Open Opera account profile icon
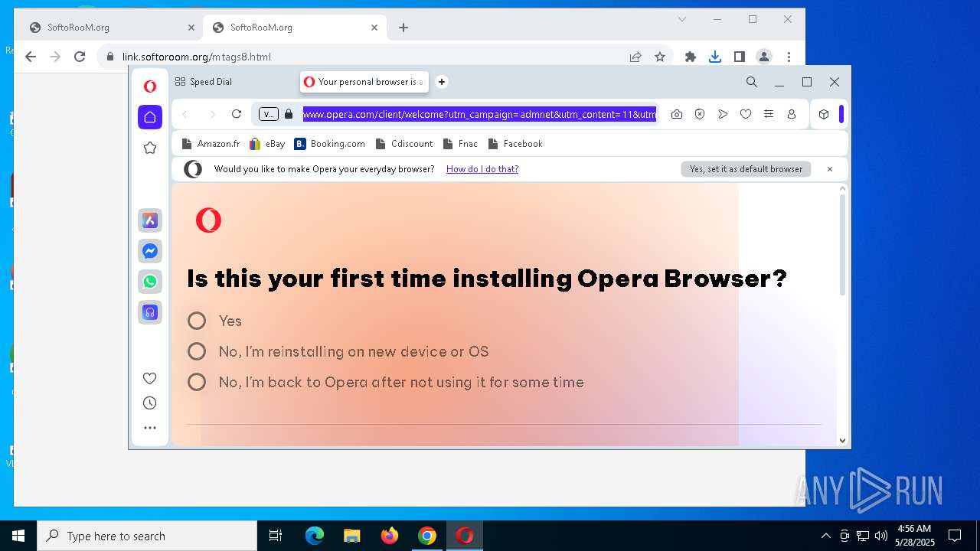Screen dimensions: 980x551 [792, 114]
